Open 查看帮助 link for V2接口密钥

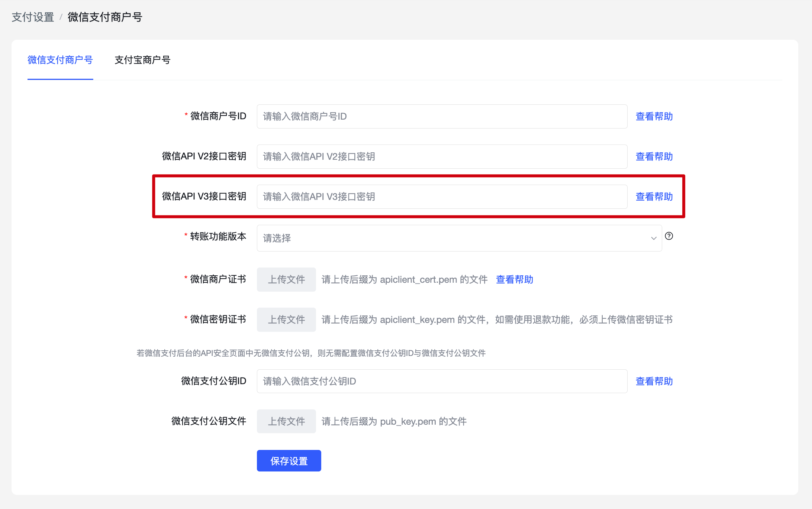coord(654,156)
